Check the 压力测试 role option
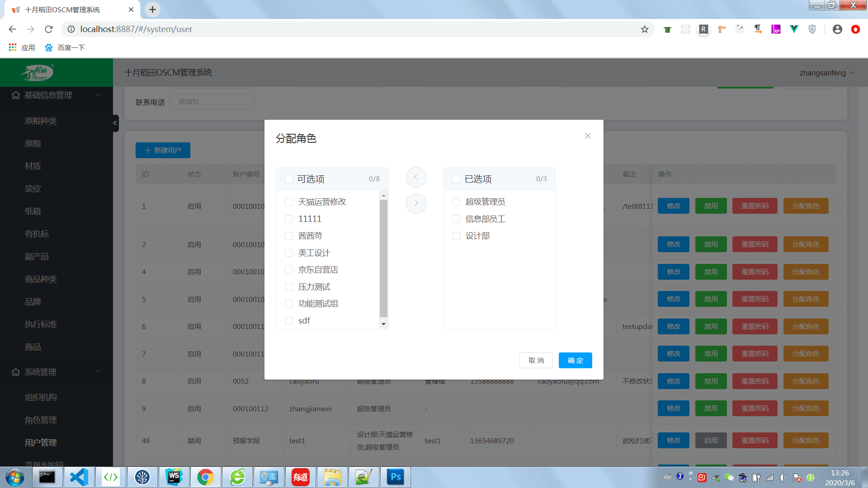868x488 pixels. tap(289, 287)
